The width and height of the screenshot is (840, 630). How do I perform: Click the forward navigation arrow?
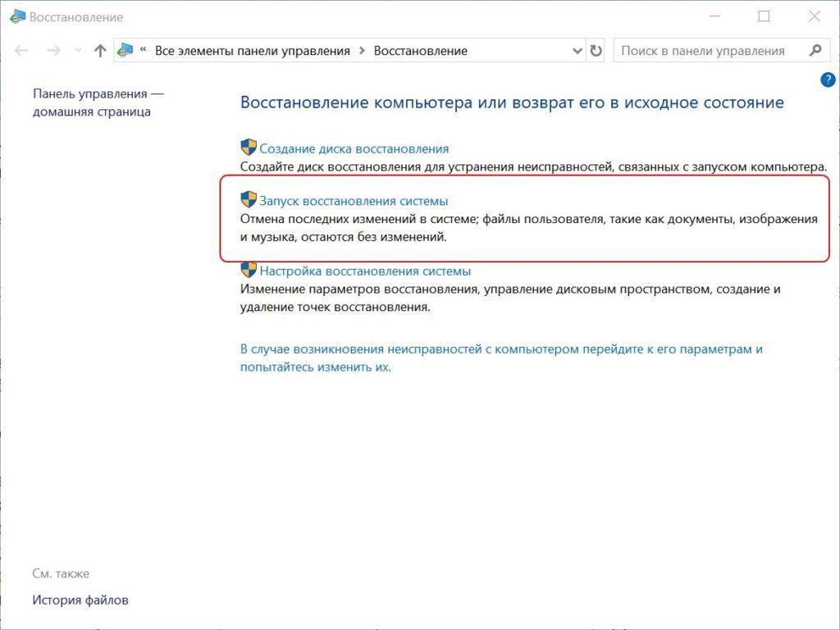pos(53,51)
